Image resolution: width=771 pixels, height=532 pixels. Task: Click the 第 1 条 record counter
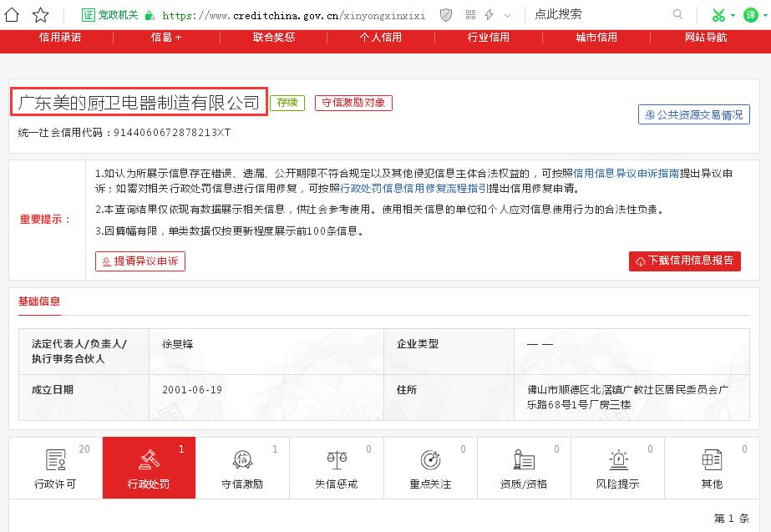(732, 519)
